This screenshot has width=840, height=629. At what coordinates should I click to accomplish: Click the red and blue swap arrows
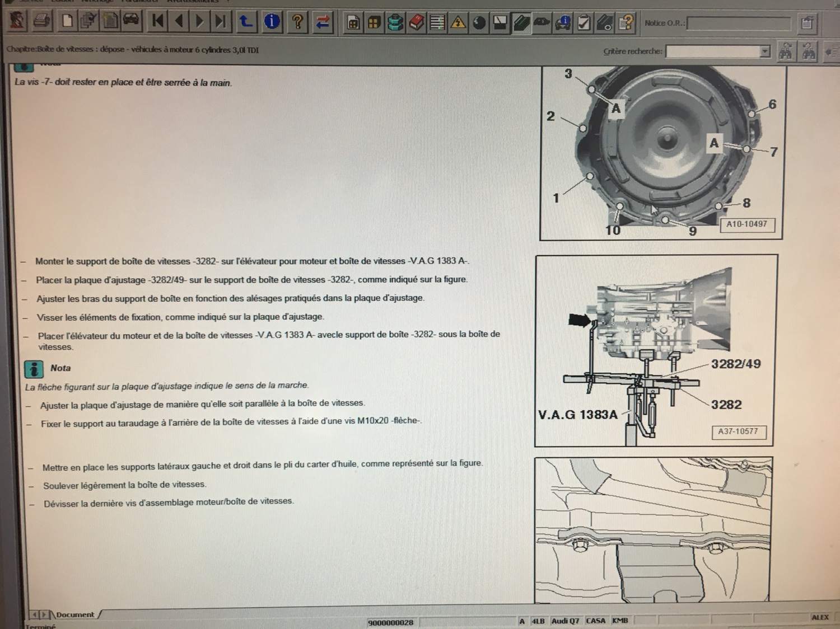[323, 22]
